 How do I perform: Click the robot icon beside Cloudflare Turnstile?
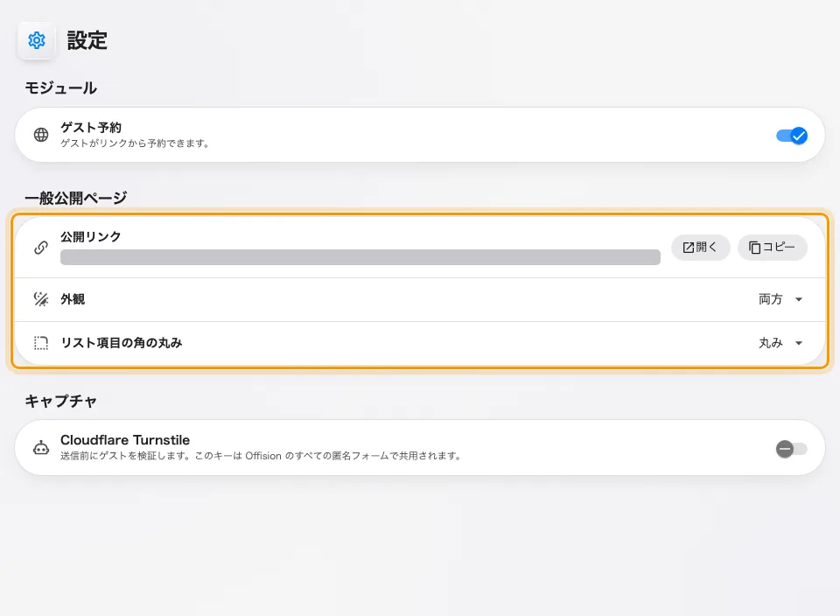[41, 447]
